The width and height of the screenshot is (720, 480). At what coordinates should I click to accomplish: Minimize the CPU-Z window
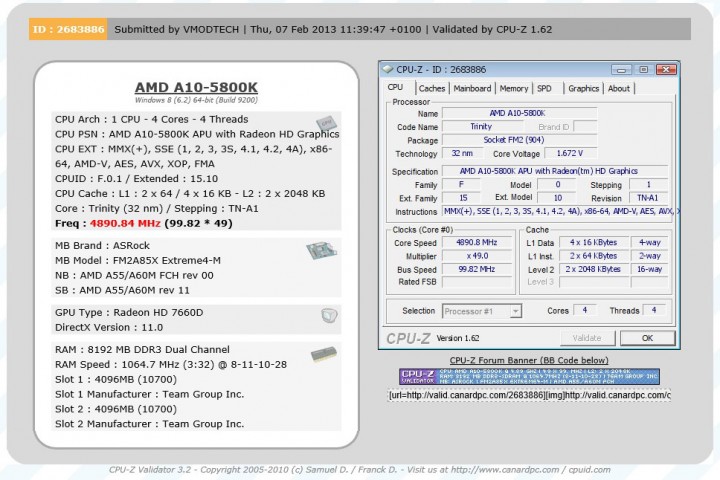point(621,70)
